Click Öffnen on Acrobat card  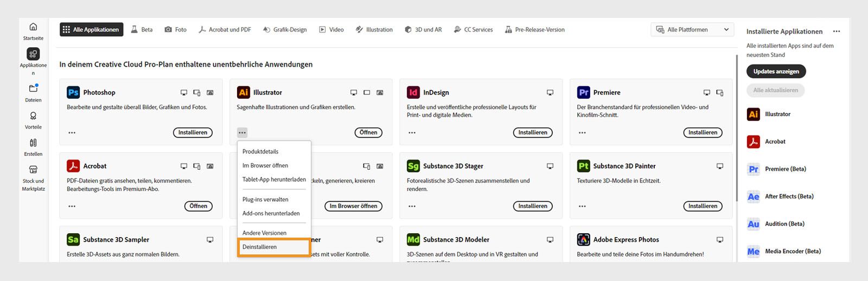[x=199, y=206]
